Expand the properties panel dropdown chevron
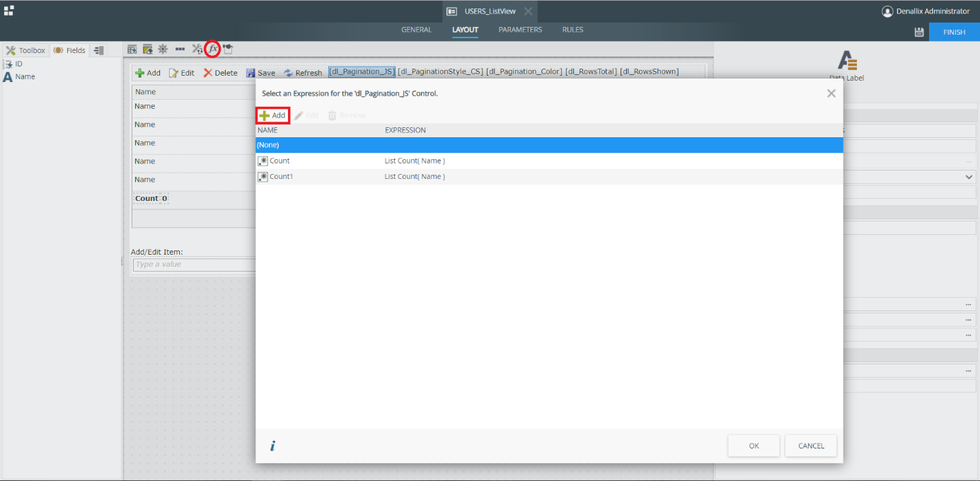The image size is (980, 481). point(969,177)
